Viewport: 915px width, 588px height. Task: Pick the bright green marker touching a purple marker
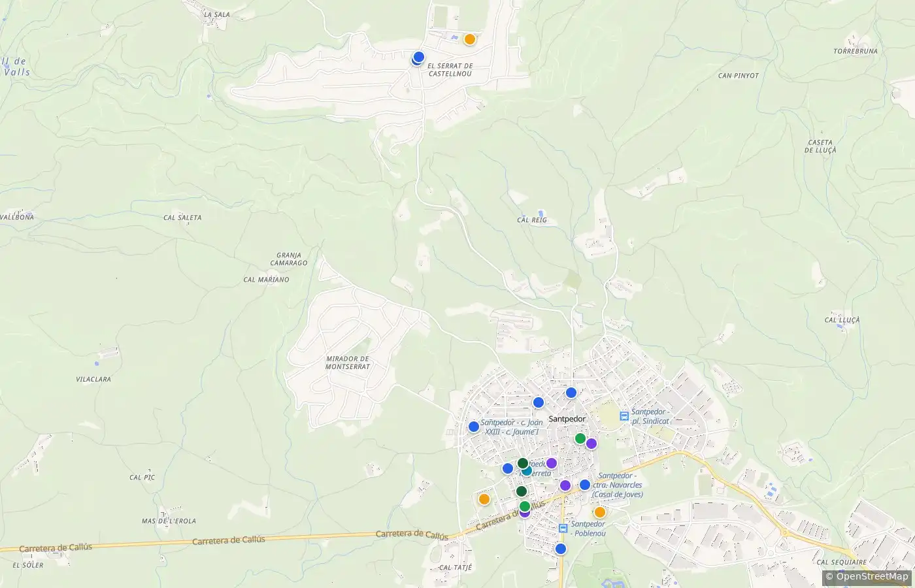tap(580, 438)
